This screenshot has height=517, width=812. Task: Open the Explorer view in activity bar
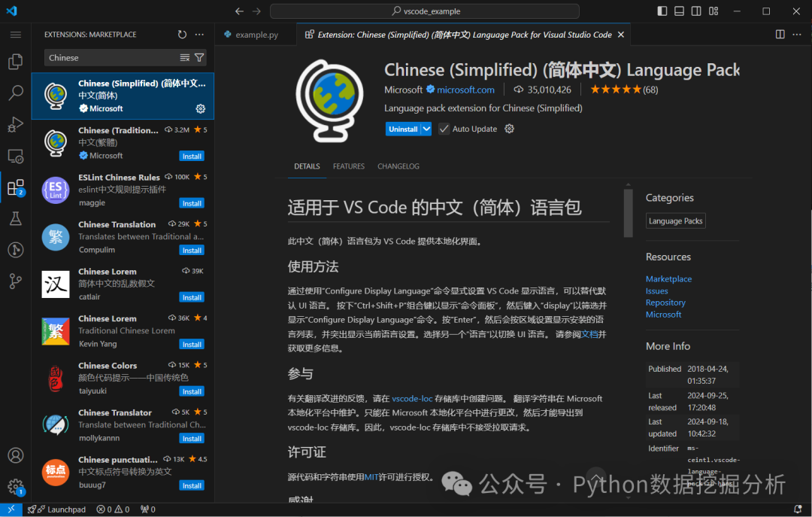click(x=16, y=62)
